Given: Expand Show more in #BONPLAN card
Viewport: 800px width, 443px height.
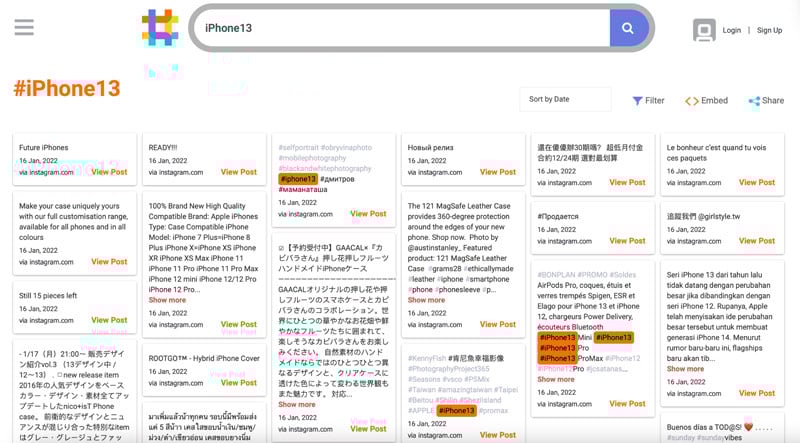Looking at the screenshot, I should tap(556, 379).
